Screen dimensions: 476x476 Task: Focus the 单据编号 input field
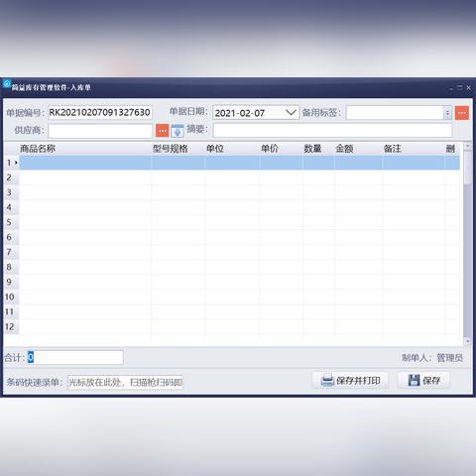point(100,112)
